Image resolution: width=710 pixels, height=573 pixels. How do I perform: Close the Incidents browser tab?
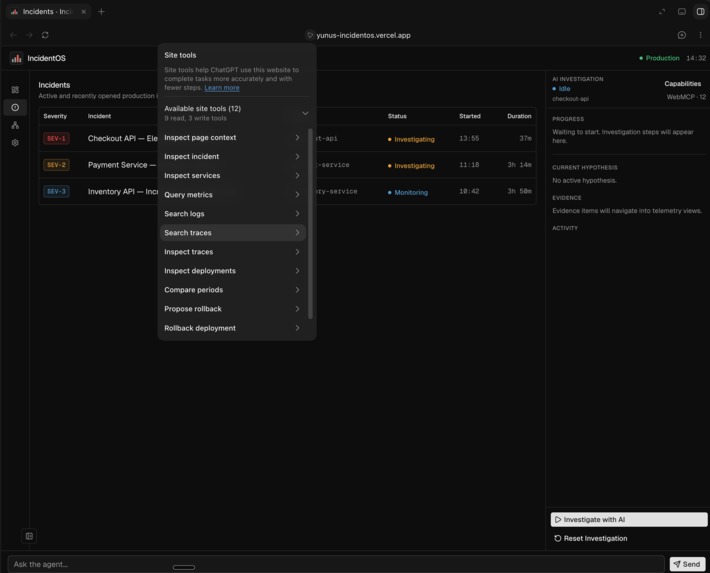[84, 12]
